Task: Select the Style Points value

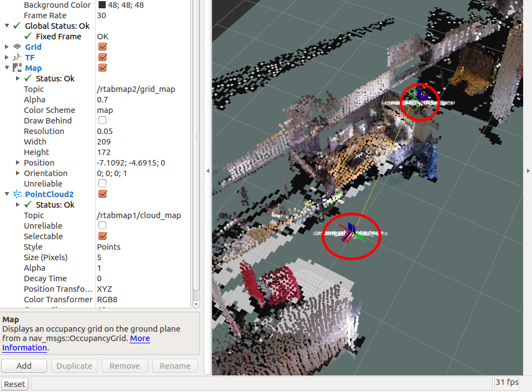Action: 109,247
